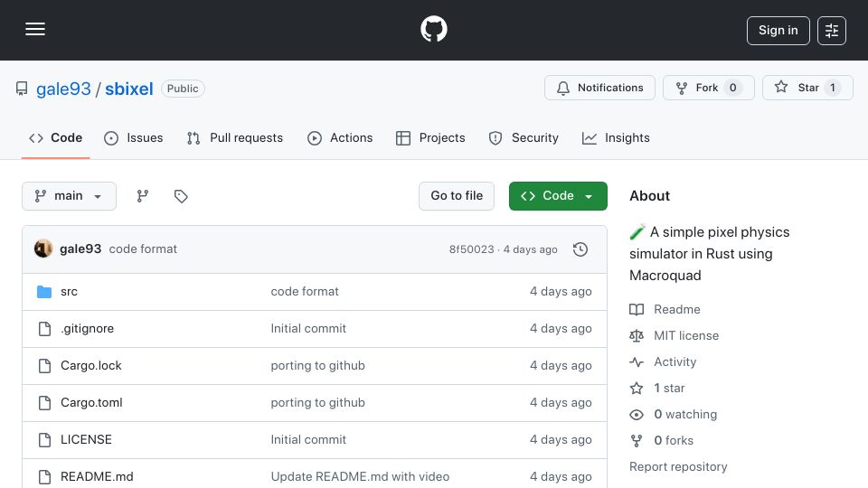Click '4 days ago' for src row
Image resolution: width=868 pixels, height=488 pixels.
tap(561, 292)
